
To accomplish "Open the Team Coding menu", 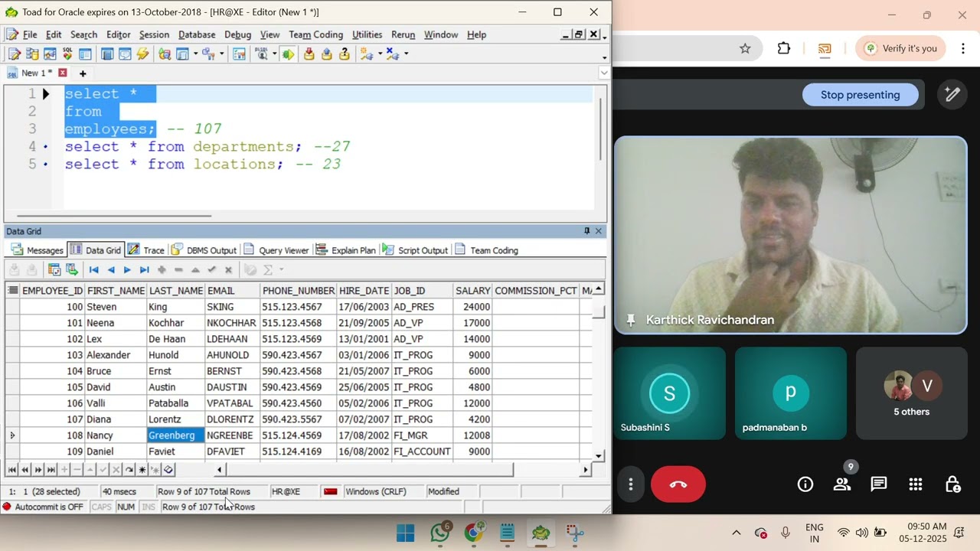I will pyautogui.click(x=315, y=34).
